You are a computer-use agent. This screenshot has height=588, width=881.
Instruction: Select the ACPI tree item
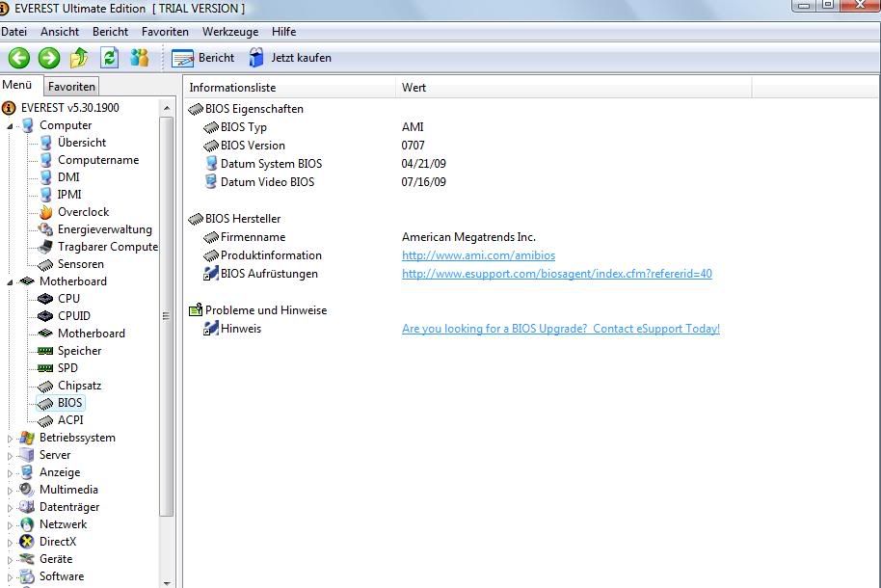[x=70, y=420]
